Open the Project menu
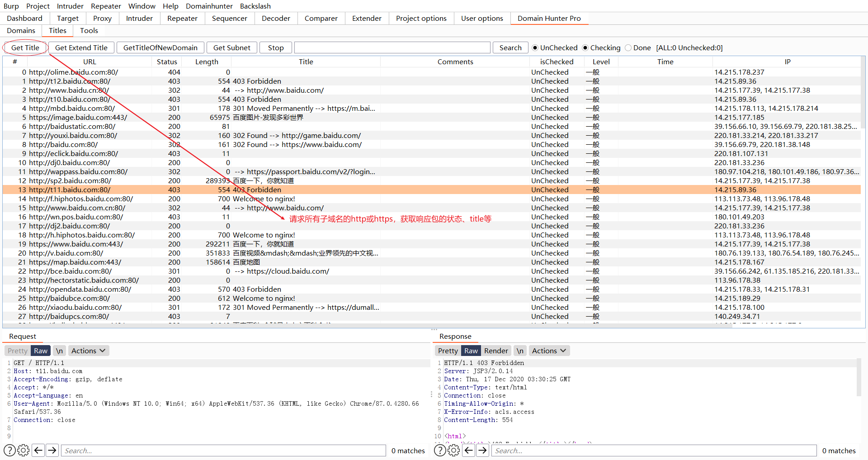The width and height of the screenshot is (868, 460). click(38, 6)
